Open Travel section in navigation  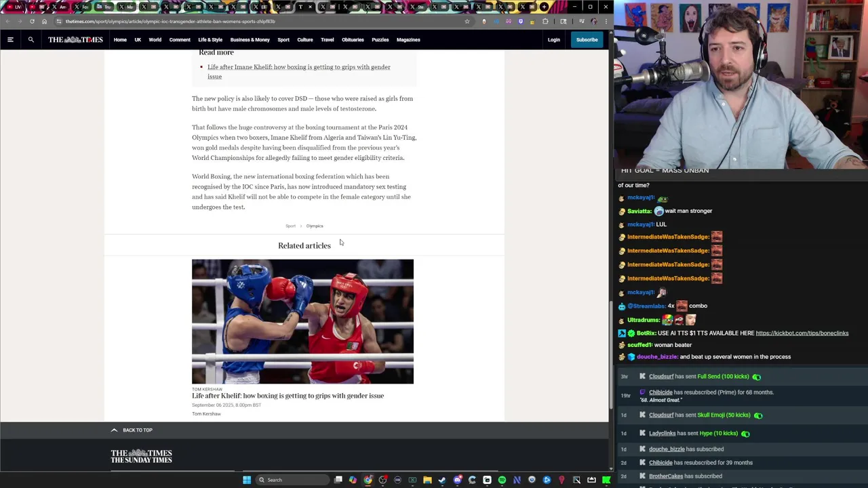click(x=328, y=40)
